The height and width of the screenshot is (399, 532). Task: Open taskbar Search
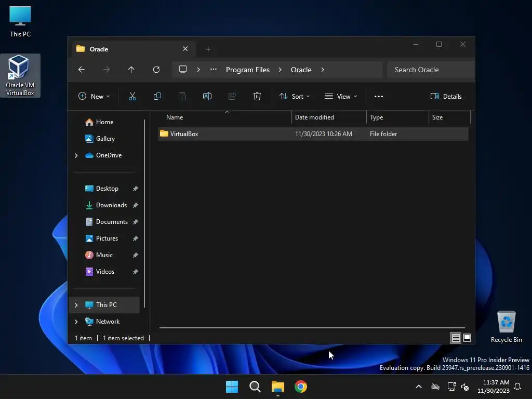(255, 387)
